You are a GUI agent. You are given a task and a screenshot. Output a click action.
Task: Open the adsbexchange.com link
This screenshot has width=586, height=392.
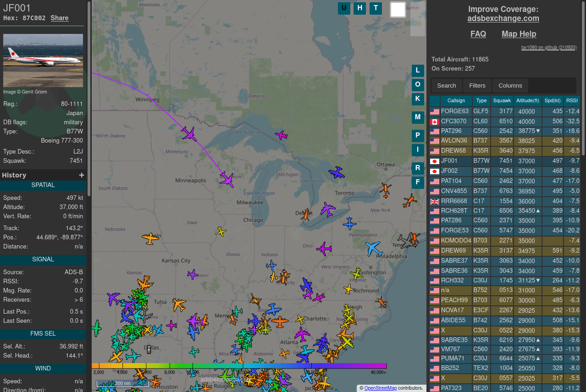coord(503,19)
